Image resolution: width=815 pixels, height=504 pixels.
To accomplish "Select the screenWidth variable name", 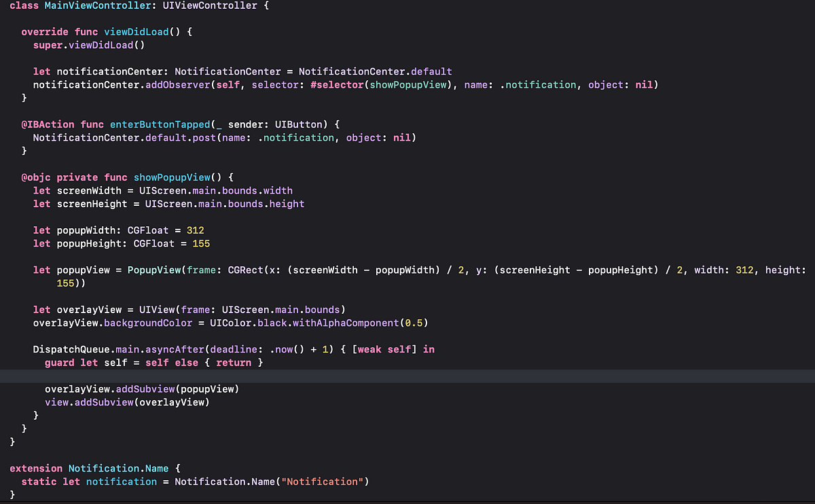I will (x=89, y=190).
